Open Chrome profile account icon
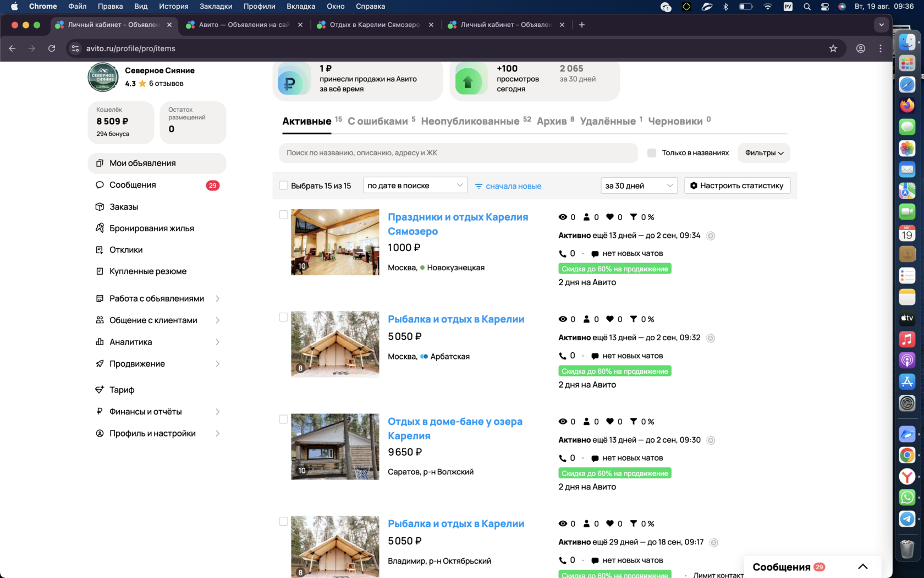924x578 pixels. [x=861, y=48]
